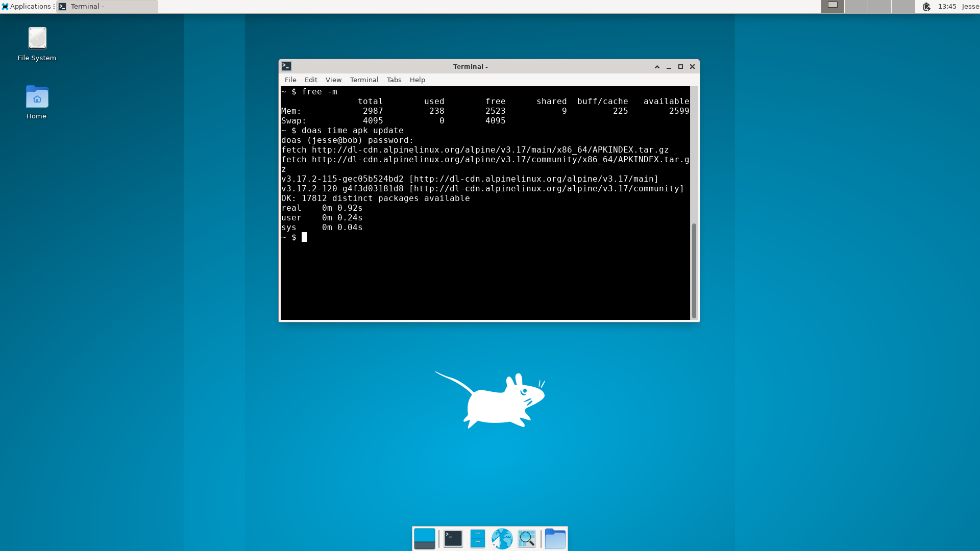980x551 pixels.
Task: Launch File Manager from the dock
Action: (x=477, y=539)
